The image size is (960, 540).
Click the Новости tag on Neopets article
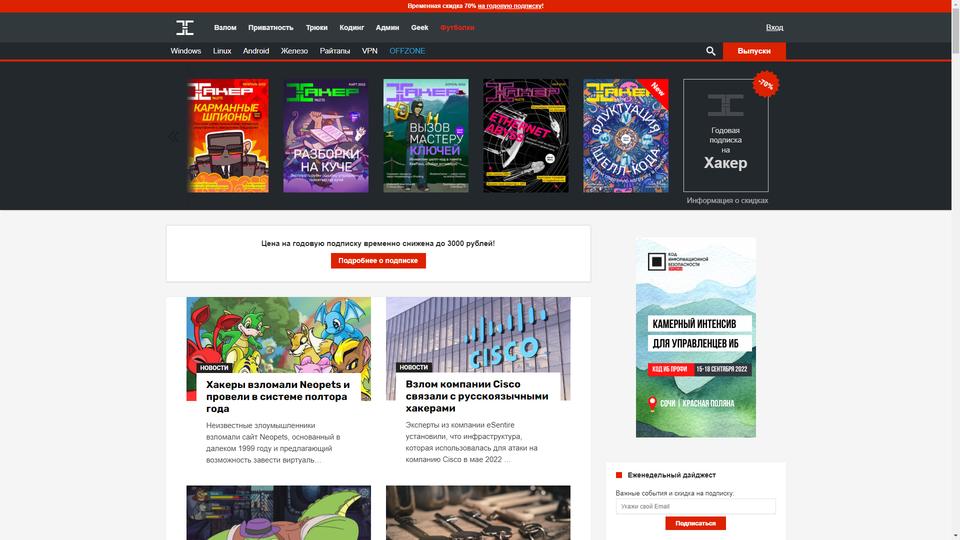[214, 368]
